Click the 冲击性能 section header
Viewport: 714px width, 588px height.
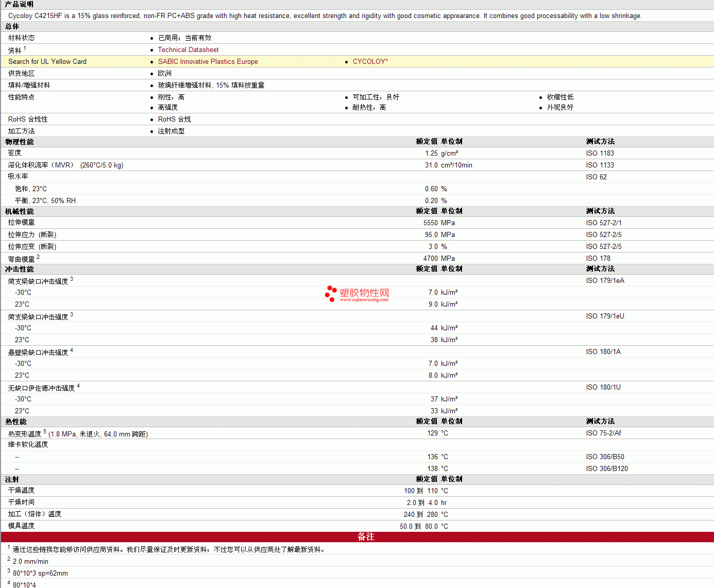coord(19,269)
